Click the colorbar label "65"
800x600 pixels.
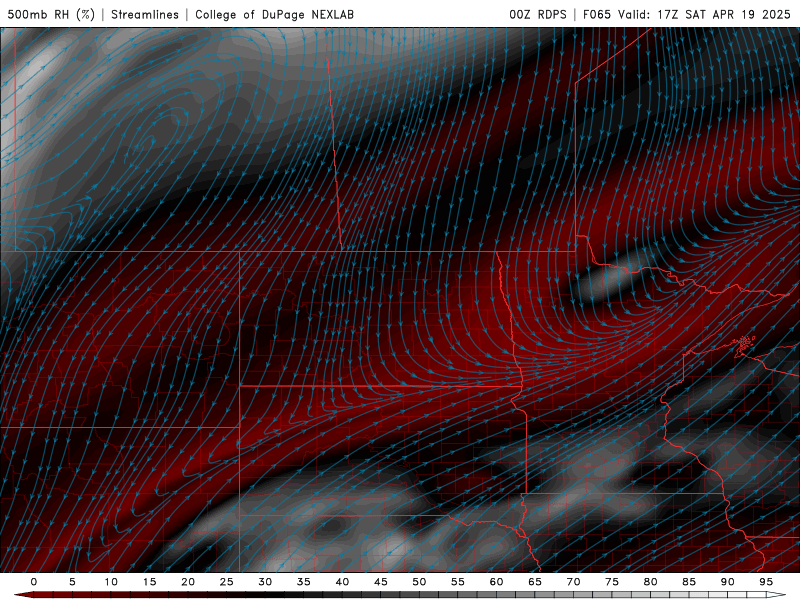point(535,582)
